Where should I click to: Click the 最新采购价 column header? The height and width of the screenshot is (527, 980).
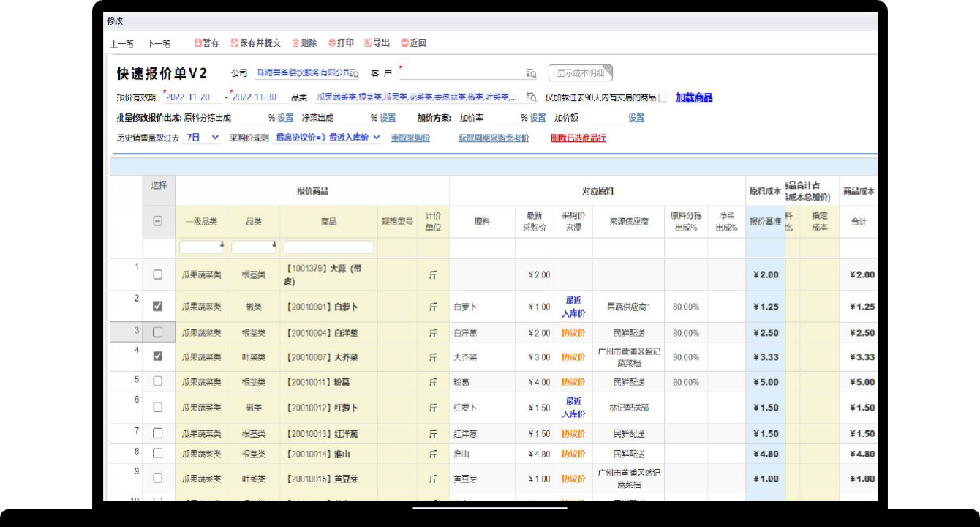coord(535,221)
